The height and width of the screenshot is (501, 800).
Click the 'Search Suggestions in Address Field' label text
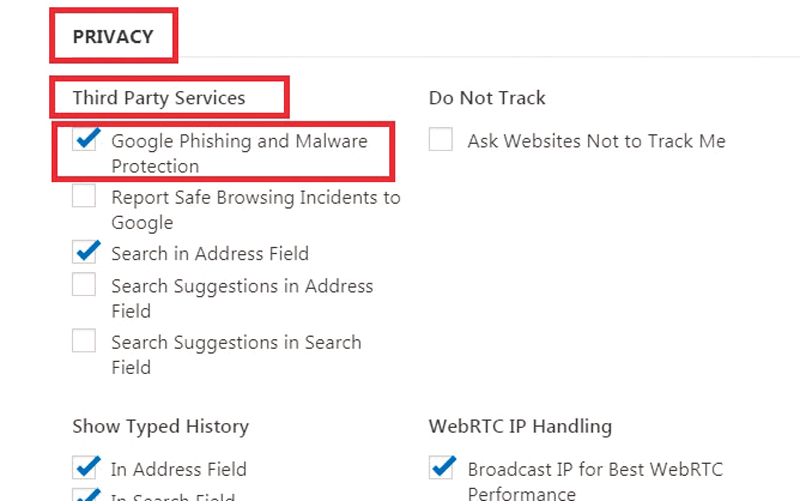242,298
